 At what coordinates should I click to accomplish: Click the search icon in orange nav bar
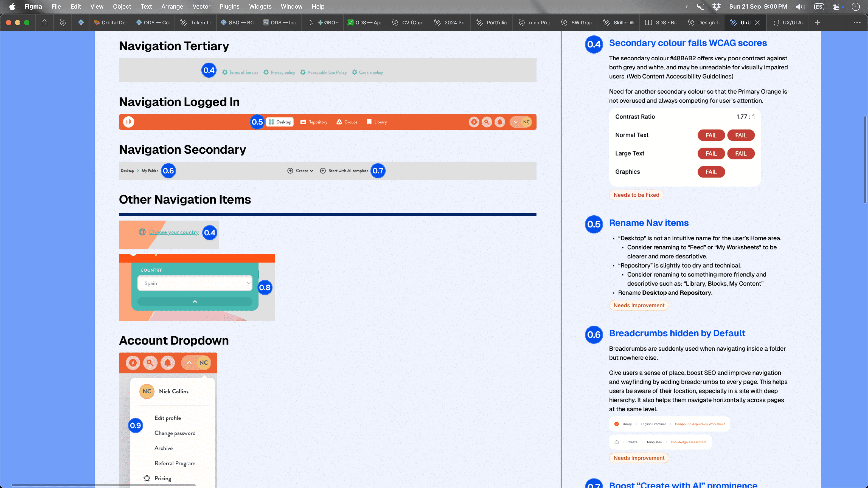tap(487, 122)
